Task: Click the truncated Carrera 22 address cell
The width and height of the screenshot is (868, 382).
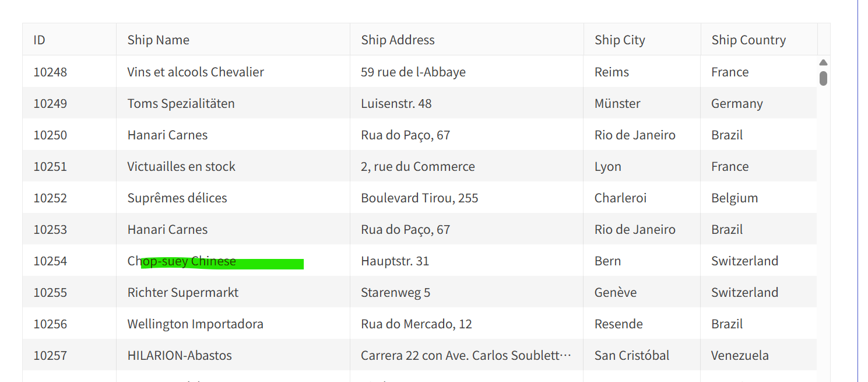Action: point(466,355)
